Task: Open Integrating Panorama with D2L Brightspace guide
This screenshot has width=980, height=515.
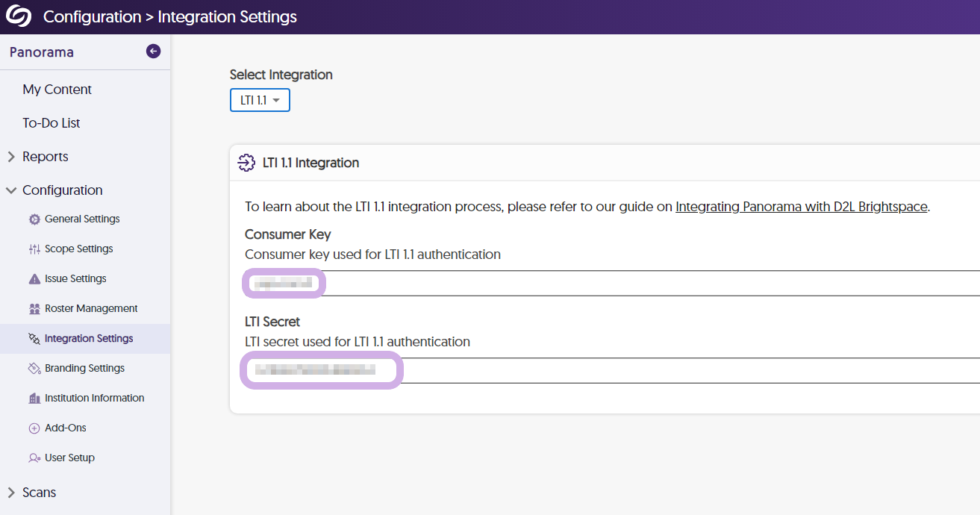Action: (x=802, y=207)
